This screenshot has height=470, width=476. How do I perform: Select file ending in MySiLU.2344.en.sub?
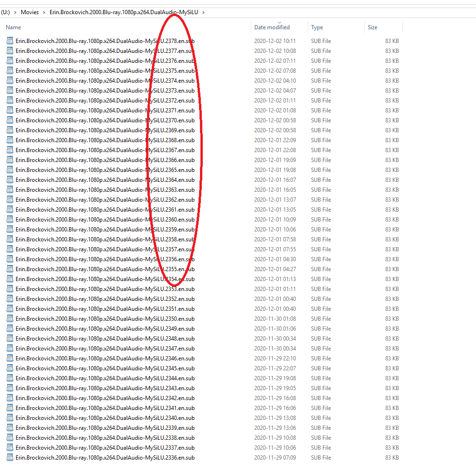[x=105, y=378]
